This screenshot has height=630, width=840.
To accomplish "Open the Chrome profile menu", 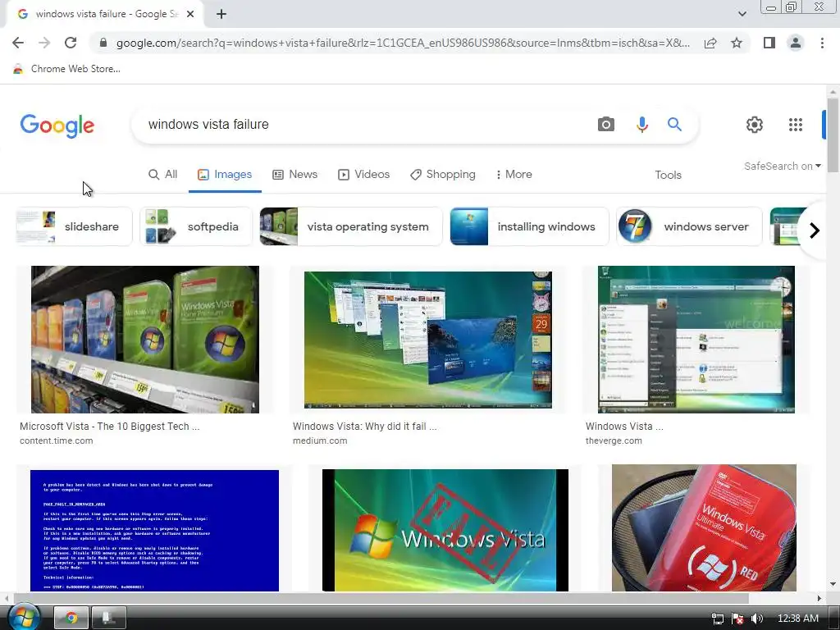I will [796, 43].
